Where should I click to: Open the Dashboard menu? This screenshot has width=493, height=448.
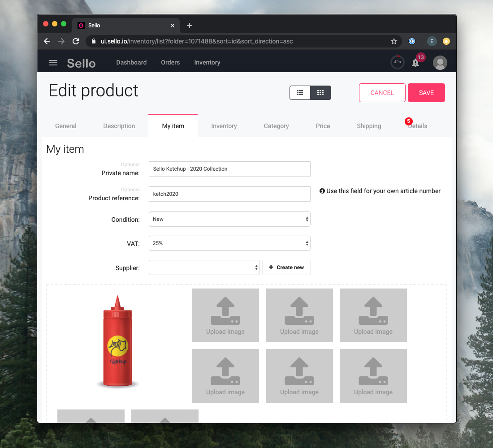[131, 62]
